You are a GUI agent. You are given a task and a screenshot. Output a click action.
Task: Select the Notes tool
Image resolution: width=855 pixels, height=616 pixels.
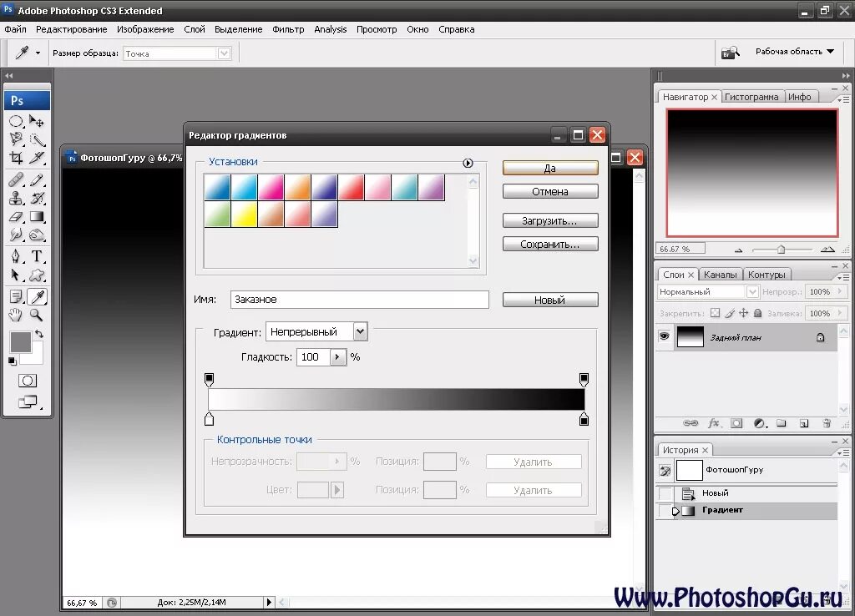(x=16, y=296)
